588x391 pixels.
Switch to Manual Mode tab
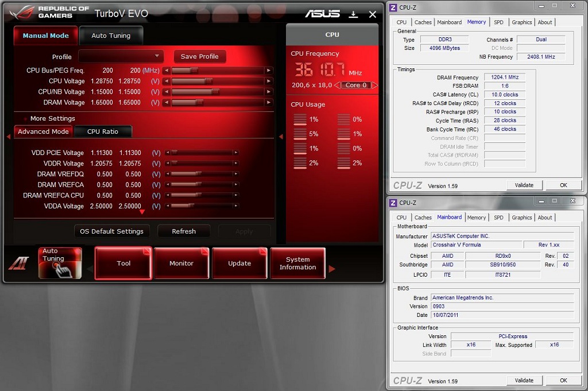46,36
